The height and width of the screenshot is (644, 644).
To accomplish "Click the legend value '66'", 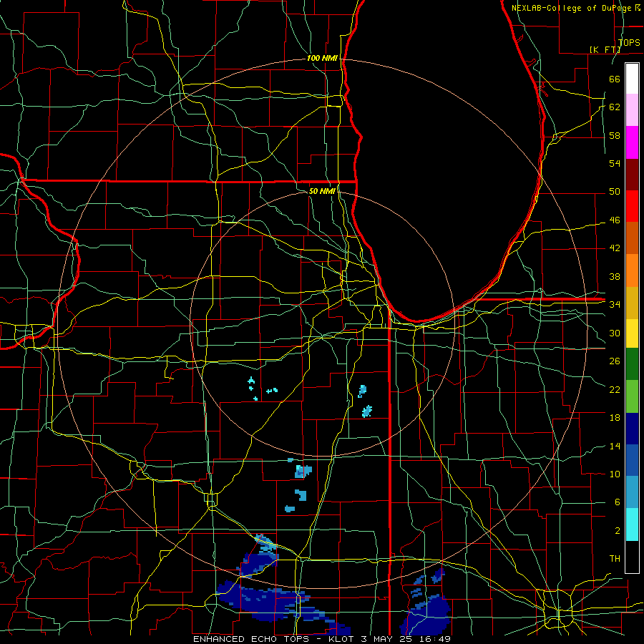I will tap(615, 79).
